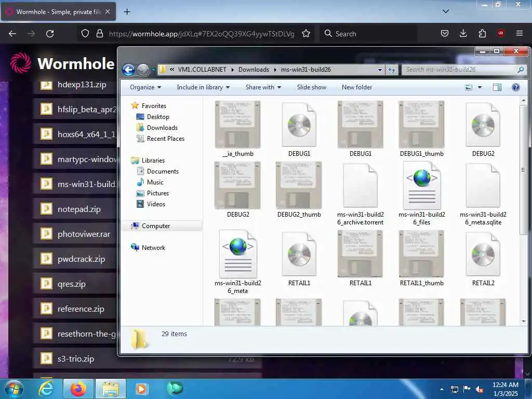This screenshot has width=532, height=399.
Task: Refresh the Explorer address bar location
Action: tap(392, 70)
